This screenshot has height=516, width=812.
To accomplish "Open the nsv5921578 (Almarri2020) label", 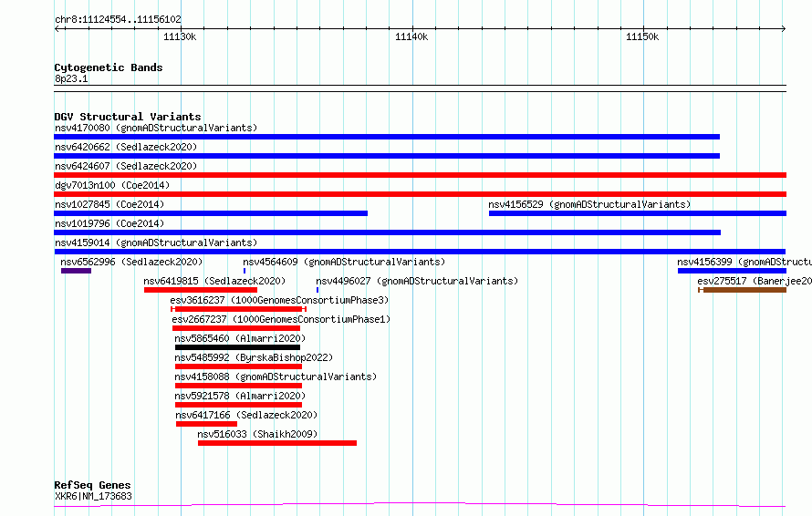I will [x=240, y=396].
